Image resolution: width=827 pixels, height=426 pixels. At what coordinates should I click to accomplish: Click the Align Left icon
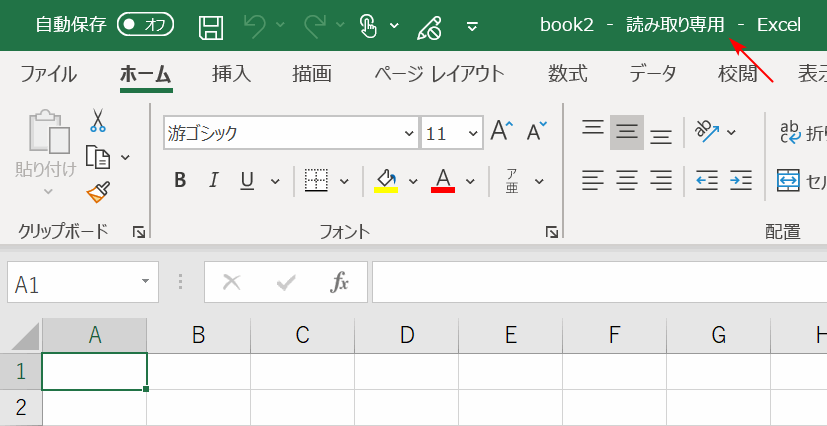point(593,181)
